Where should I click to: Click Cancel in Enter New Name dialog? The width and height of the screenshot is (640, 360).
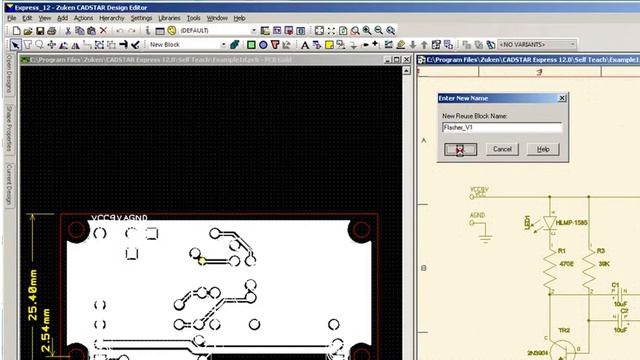click(x=502, y=149)
